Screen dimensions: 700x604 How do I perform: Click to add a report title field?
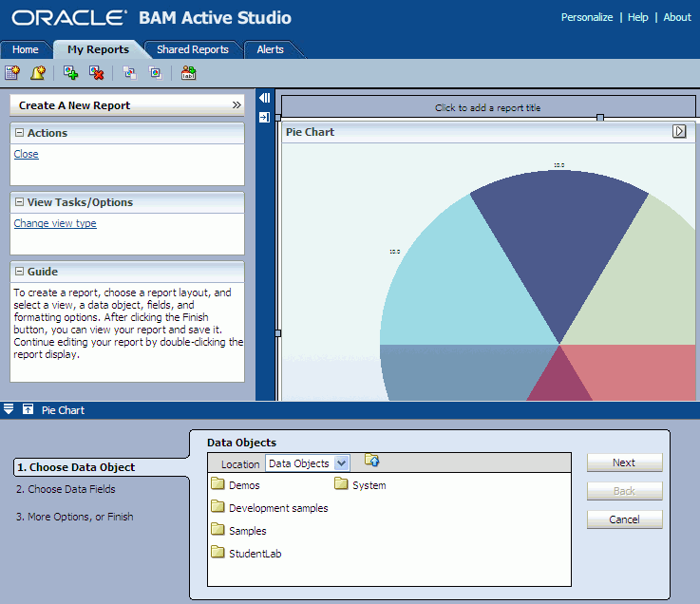click(488, 107)
